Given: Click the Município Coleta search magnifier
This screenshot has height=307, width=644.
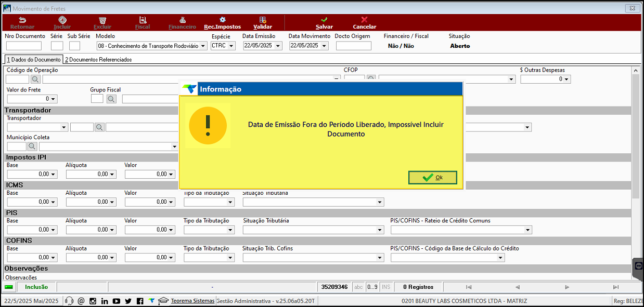Looking at the screenshot, I should [32, 146].
